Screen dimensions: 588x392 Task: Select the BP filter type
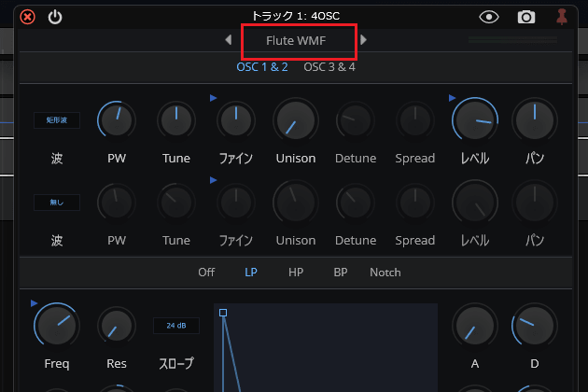tap(341, 273)
